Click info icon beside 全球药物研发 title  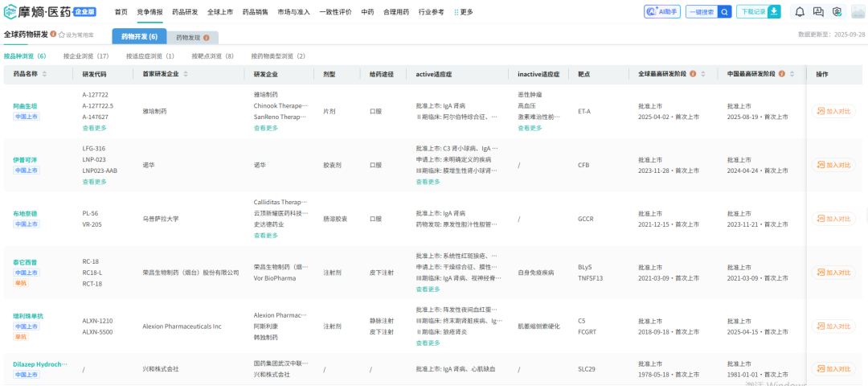coord(53,35)
